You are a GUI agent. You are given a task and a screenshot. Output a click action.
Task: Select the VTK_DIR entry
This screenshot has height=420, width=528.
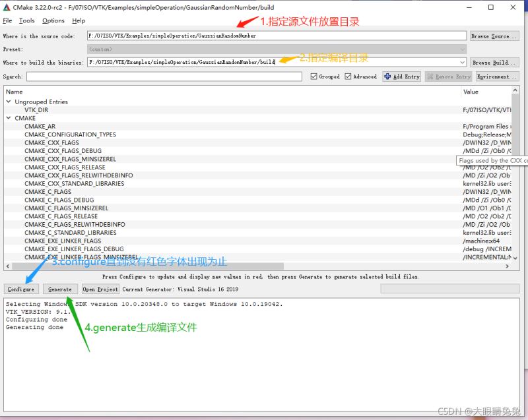point(36,110)
